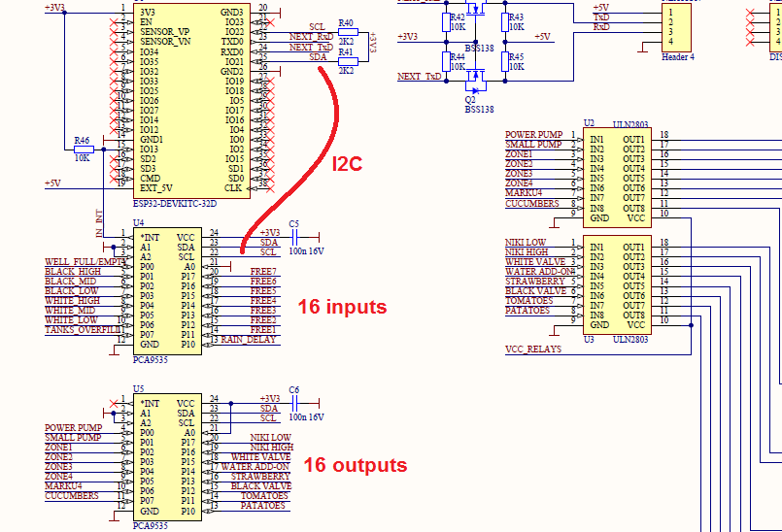Click the TOMATOES label at U5 output

click(x=264, y=496)
